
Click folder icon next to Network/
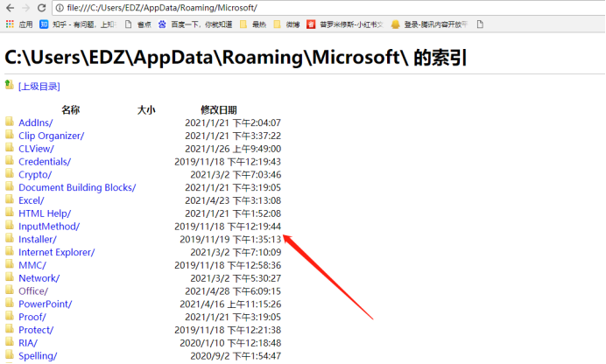[x=10, y=277]
